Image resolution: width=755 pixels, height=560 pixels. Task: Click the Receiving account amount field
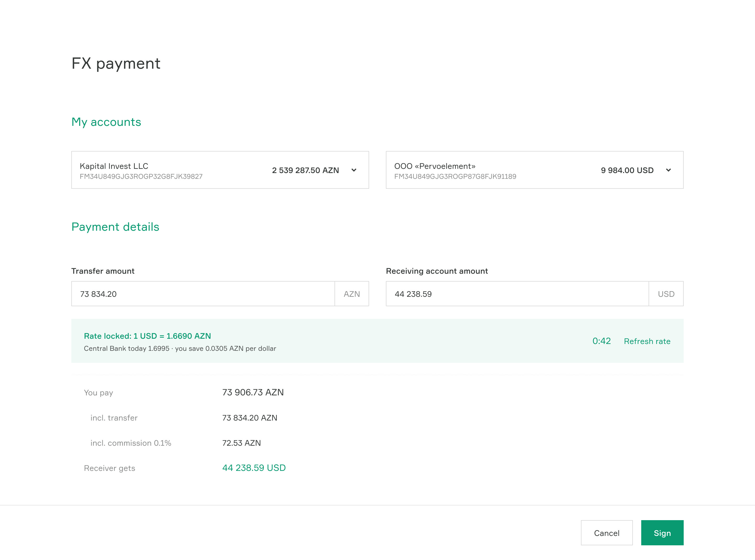(517, 294)
